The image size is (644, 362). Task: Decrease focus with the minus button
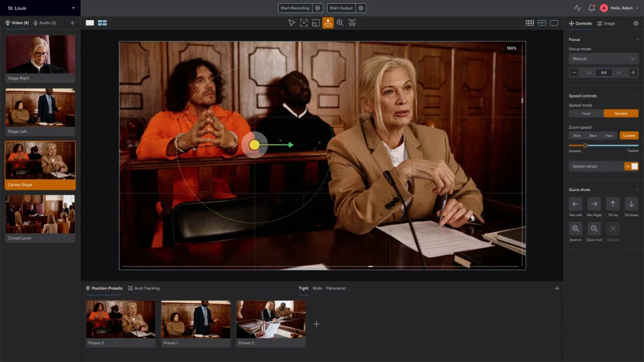574,73
